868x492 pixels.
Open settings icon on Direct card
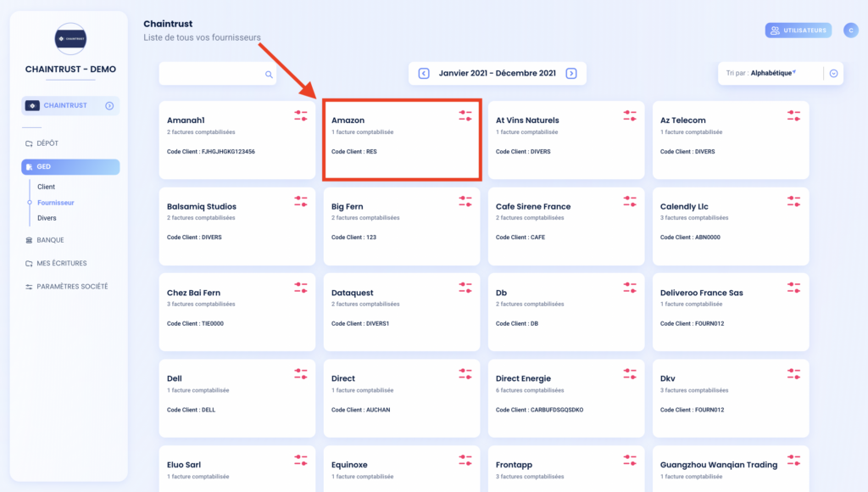[x=465, y=374]
